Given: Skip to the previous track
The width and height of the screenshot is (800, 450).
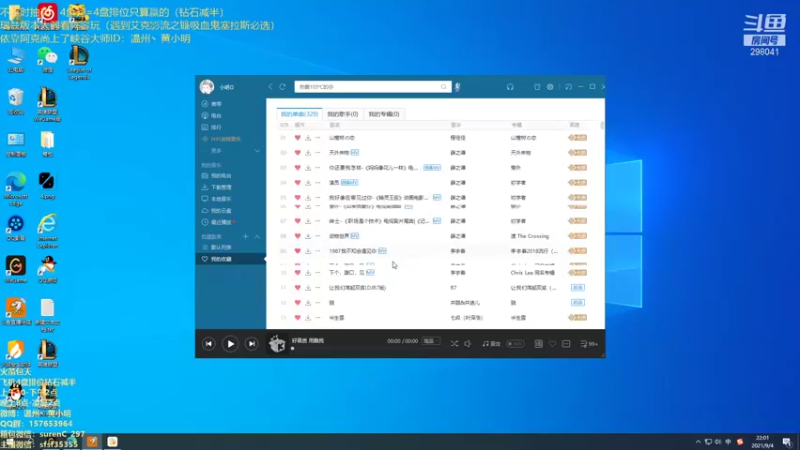Looking at the screenshot, I should click(209, 344).
